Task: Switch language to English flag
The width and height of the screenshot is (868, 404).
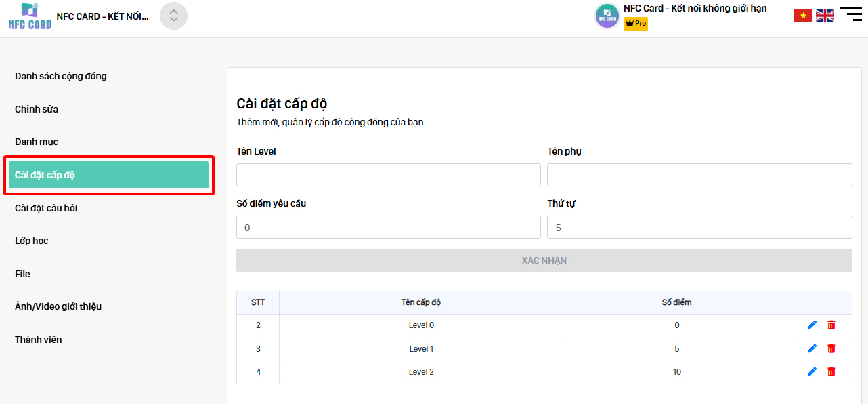Action: pyautogui.click(x=825, y=16)
